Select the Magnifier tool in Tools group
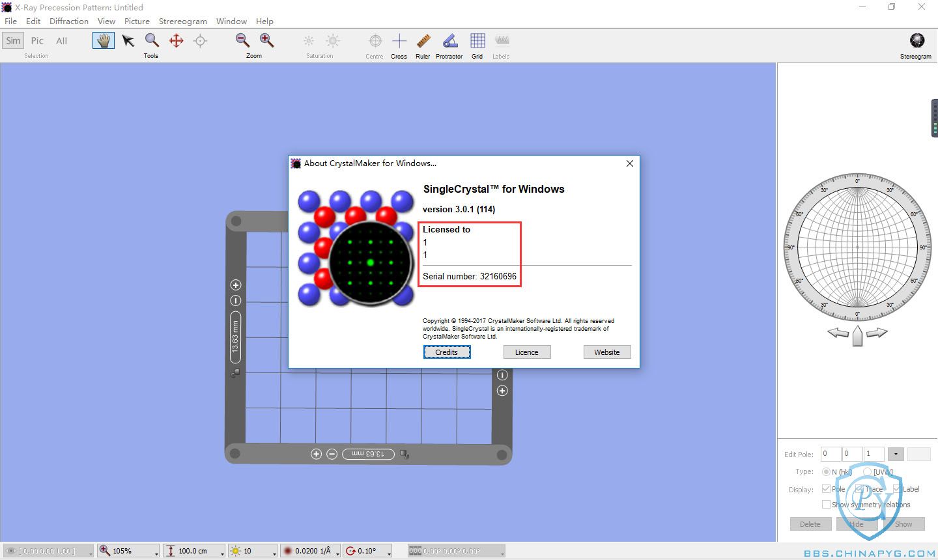The height and width of the screenshot is (560, 938). pos(152,40)
